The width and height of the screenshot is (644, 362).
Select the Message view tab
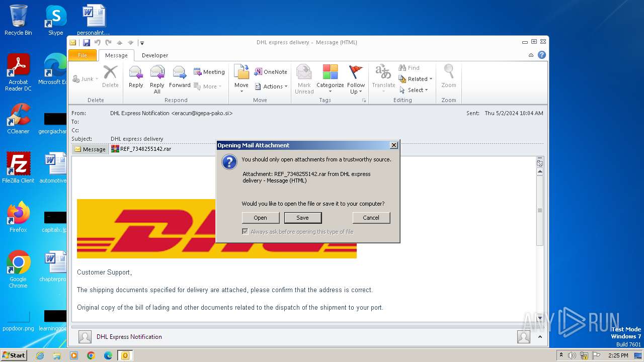(x=90, y=149)
